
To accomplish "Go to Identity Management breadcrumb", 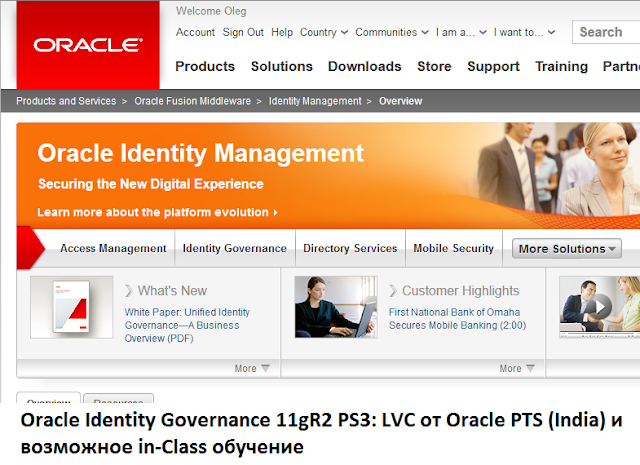I will coord(315,101).
